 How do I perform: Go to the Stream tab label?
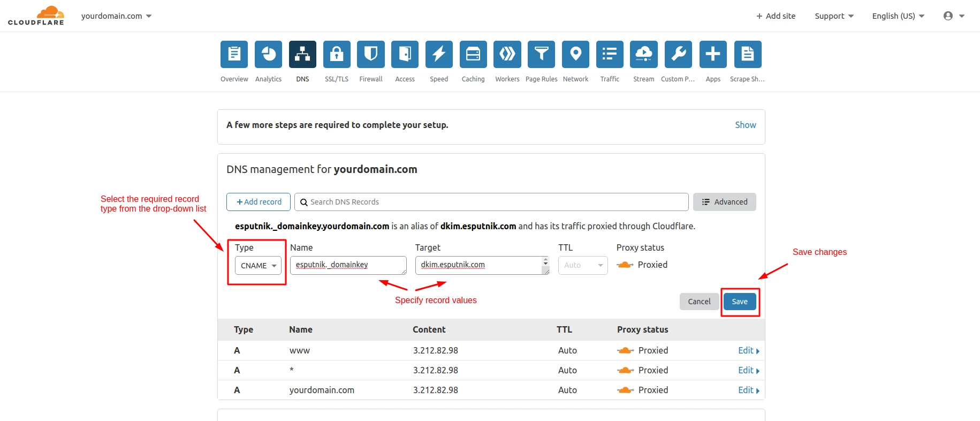pyautogui.click(x=643, y=79)
